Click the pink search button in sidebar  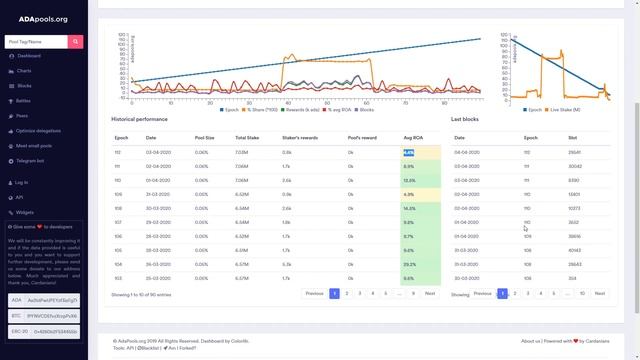[x=76, y=42]
